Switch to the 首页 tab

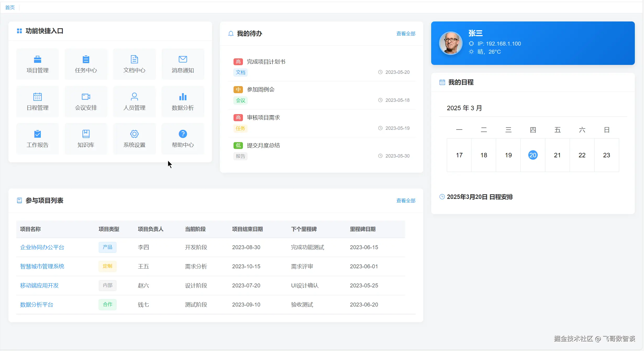coord(10,8)
